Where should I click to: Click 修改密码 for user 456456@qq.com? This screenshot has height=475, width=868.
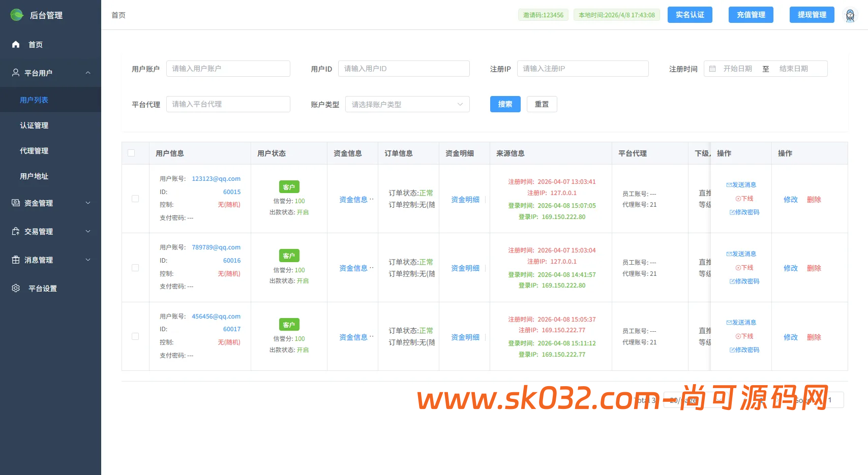(744, 350)
